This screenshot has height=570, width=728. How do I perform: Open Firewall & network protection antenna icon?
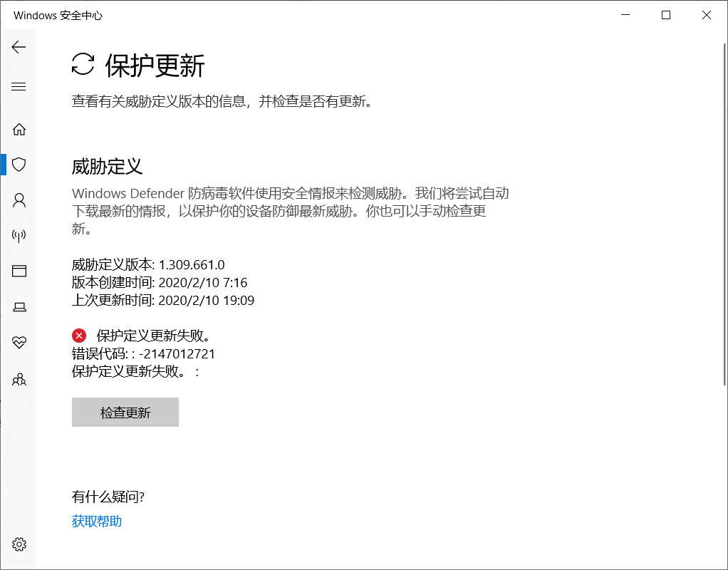click(19, 236)
